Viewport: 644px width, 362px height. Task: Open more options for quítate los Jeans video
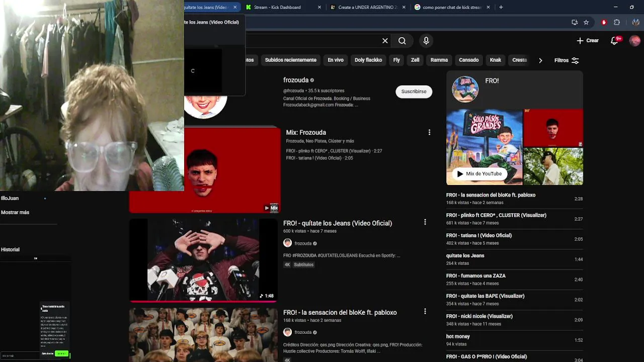[x=425, y=222]
